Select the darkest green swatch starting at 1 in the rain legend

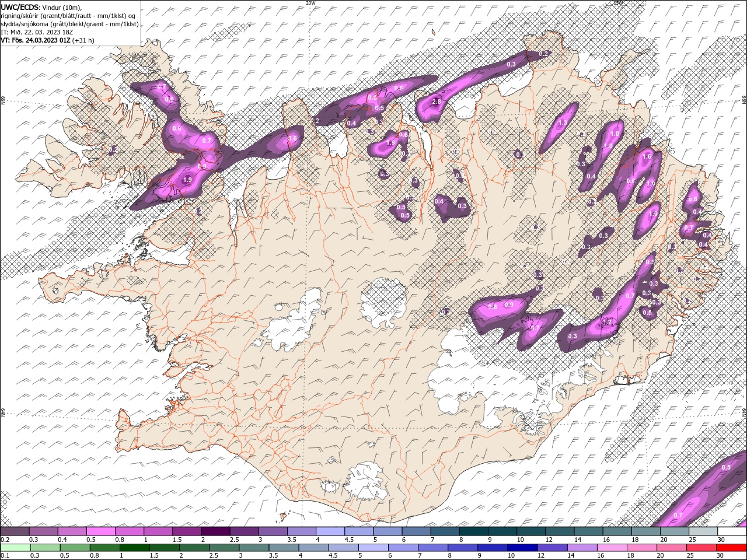(134, 548)
